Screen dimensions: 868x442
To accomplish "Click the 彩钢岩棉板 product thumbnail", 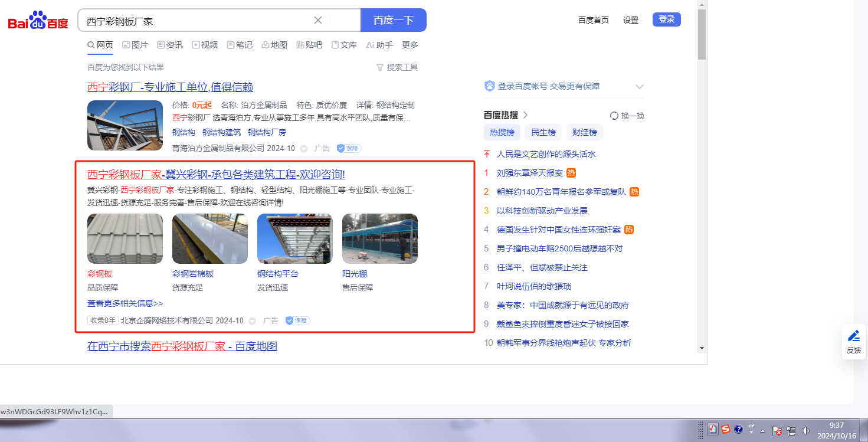I will point(210,238).
